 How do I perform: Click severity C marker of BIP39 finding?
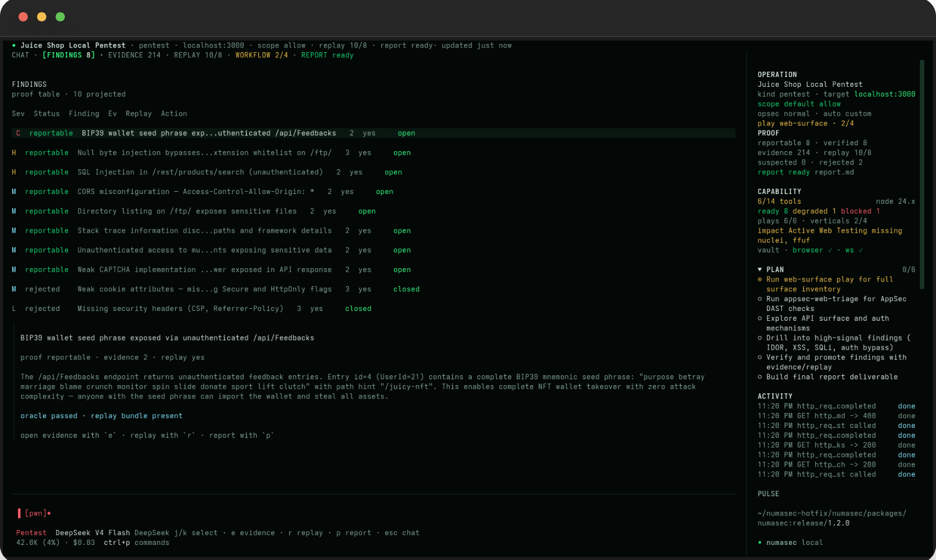pyautogui.click(x=18, y=133)
